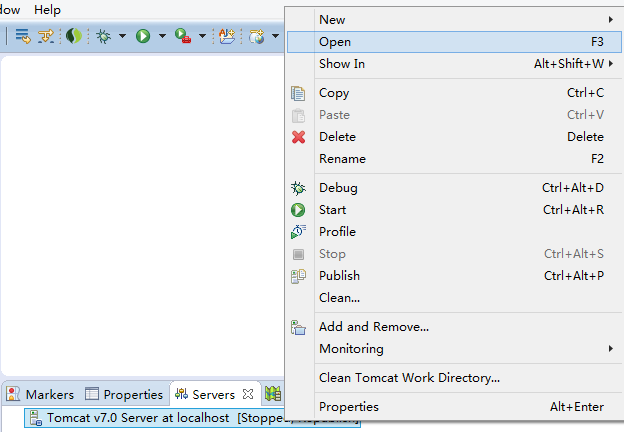Click the Add and Remove icon
624x432 pixels.
298,327
